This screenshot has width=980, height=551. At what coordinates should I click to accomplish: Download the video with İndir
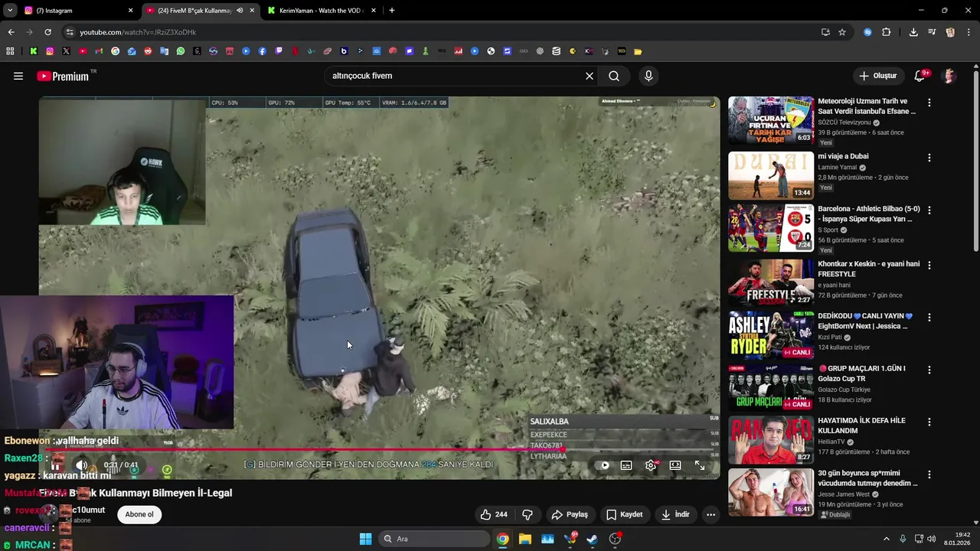676,514
